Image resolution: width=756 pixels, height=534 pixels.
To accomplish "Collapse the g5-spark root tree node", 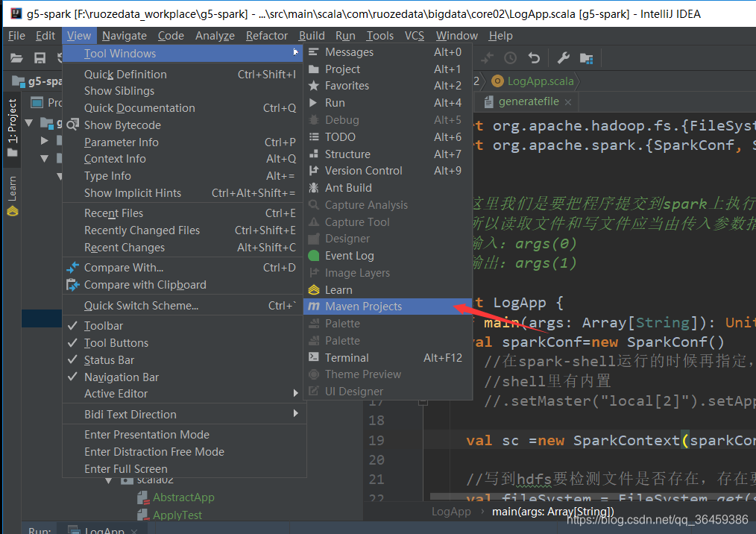I will pos(29,123).
